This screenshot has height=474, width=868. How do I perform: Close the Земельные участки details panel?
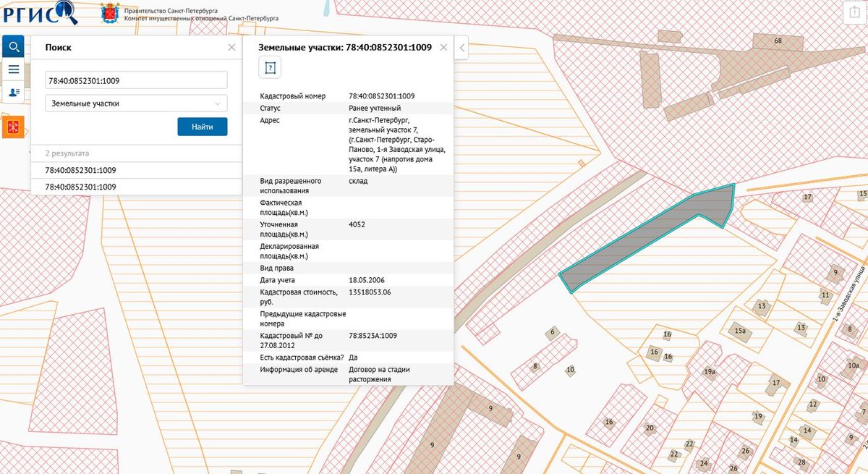443,47
